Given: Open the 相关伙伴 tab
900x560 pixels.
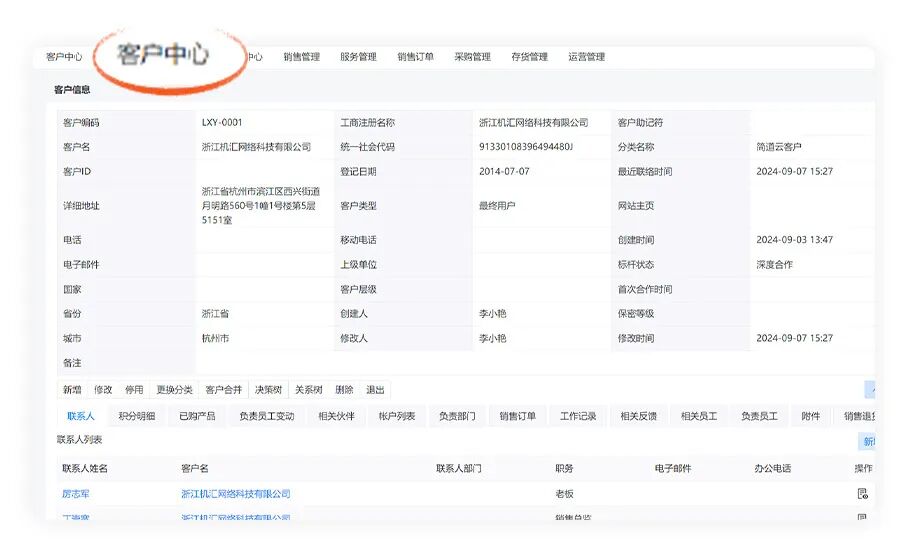Looking at the screenshot, I should click(x=336, y=416).
